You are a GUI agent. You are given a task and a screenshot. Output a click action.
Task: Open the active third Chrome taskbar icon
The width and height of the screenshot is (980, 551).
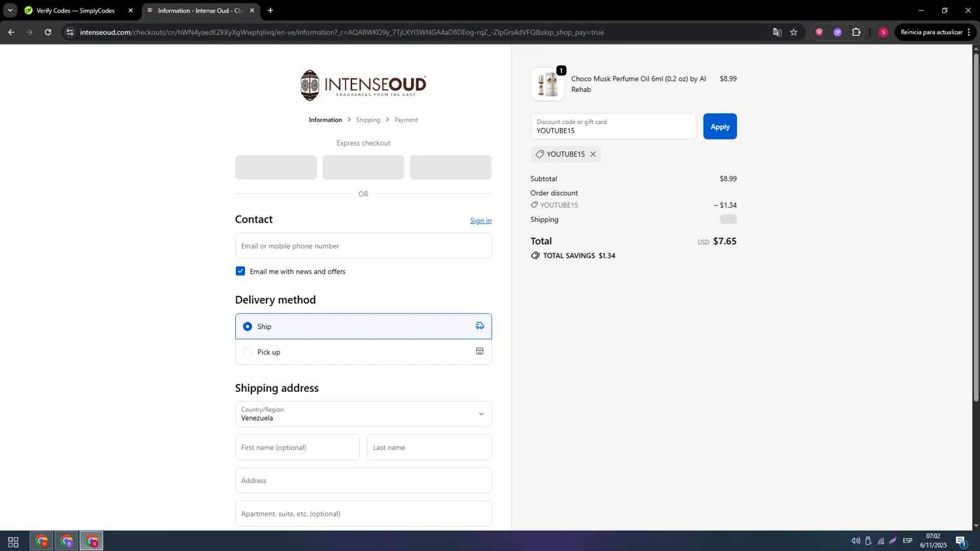[x=91, y=541]
